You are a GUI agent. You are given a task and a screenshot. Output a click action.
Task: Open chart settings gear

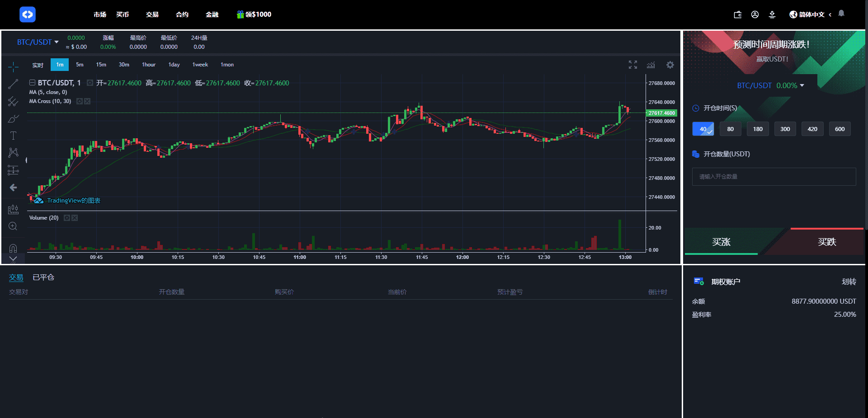(x=670, y=65)
